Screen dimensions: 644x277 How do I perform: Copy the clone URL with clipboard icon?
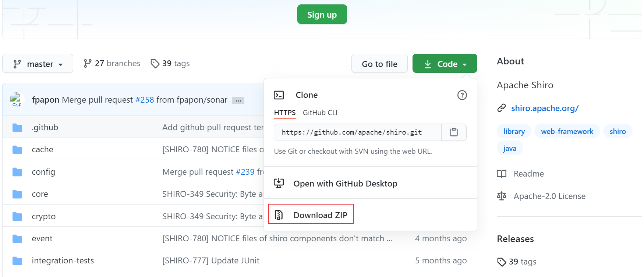454,132
